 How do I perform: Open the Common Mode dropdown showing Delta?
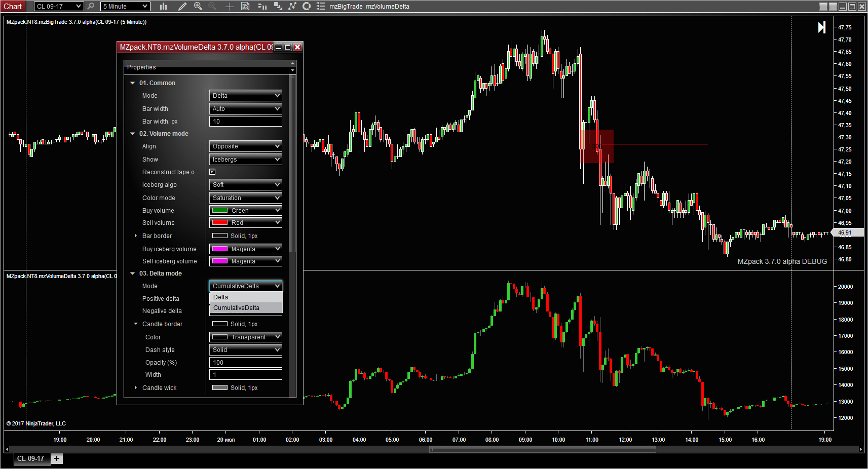(x=246, y=95)
